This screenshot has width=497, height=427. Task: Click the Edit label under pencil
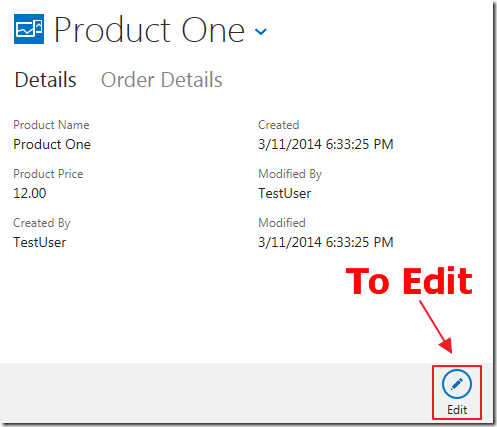tap(457, 410)
